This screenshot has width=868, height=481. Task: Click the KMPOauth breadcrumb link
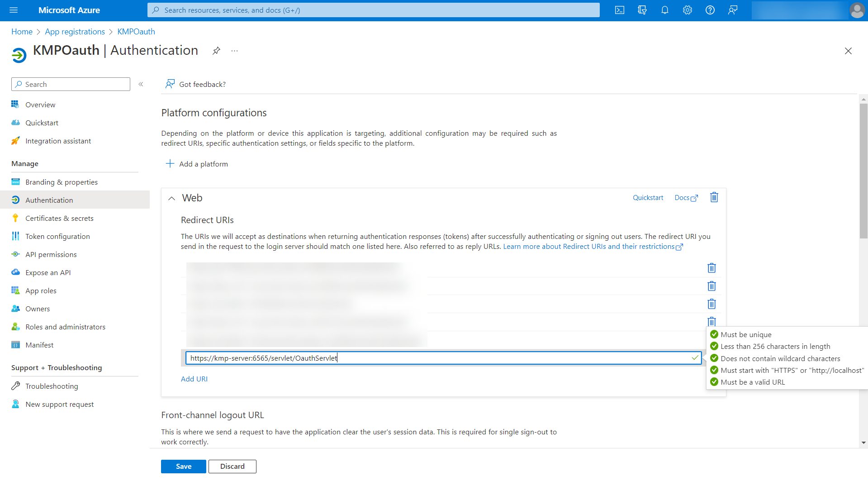136,32
